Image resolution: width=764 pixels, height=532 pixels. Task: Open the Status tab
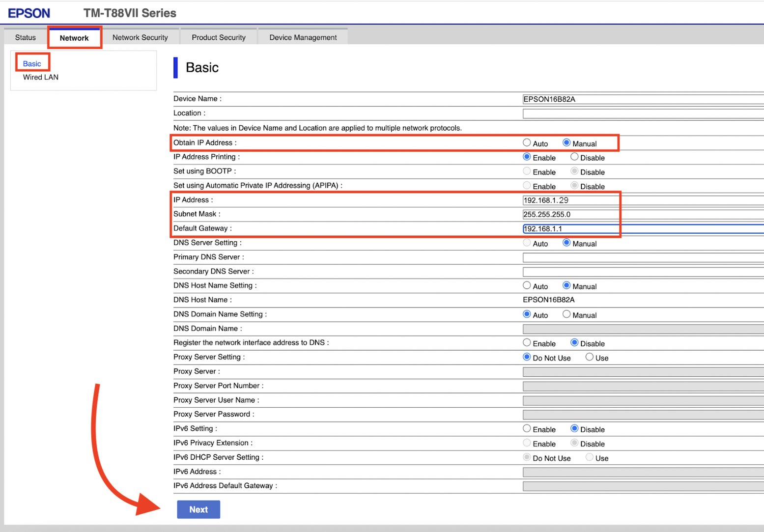tap(26, 37)
